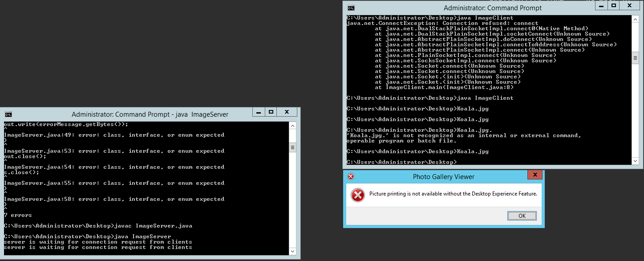Click the scroll-down arrow on the top Command Prompt
Screen dimensions: 644x261
coord(635,161)
